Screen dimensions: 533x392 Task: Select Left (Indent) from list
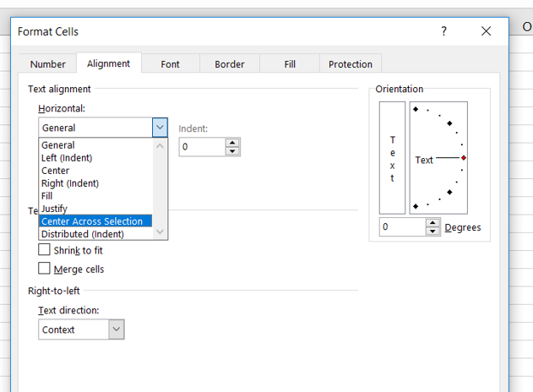pos(67,158)
